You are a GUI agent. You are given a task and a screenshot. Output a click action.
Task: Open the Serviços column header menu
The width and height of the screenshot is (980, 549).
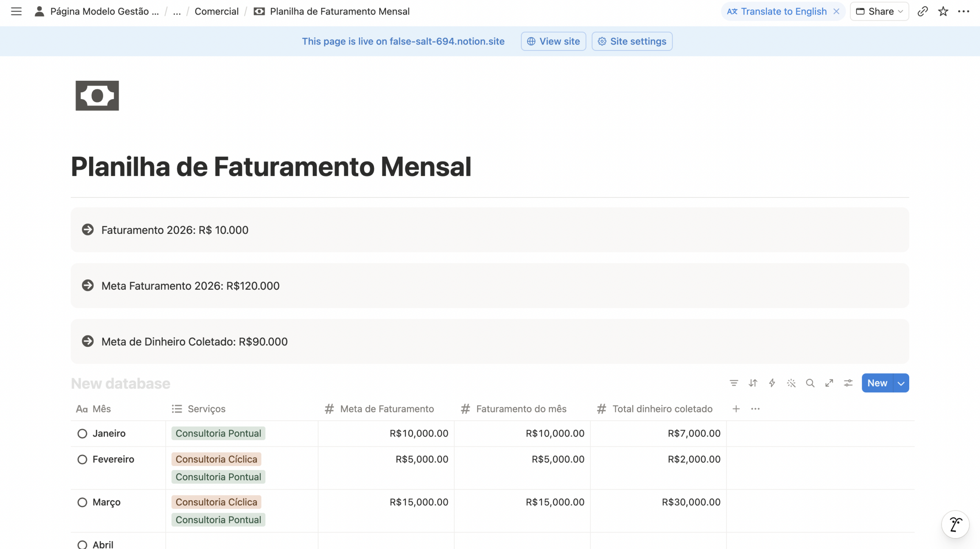(242, 409)
